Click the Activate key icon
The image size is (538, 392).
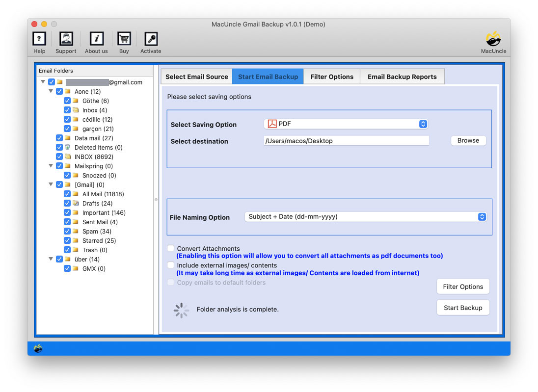pos(151,39)
